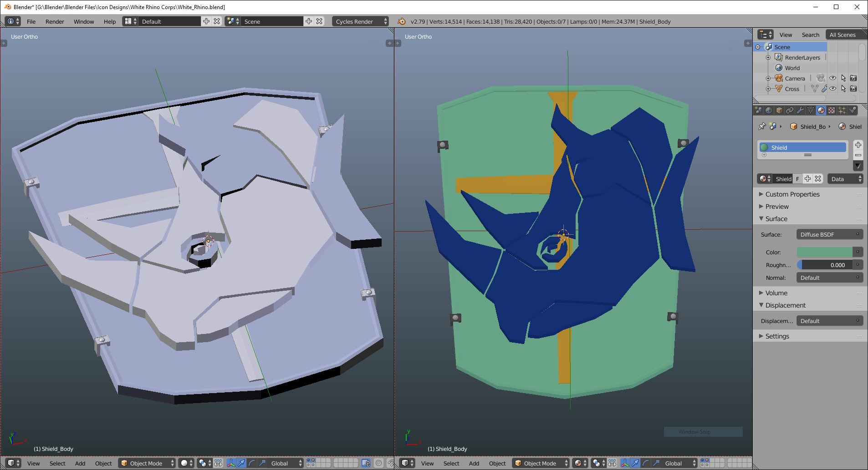868x470 pixels.
Task: Click the remove material slot minus button
Action: (x=858, y=155)
